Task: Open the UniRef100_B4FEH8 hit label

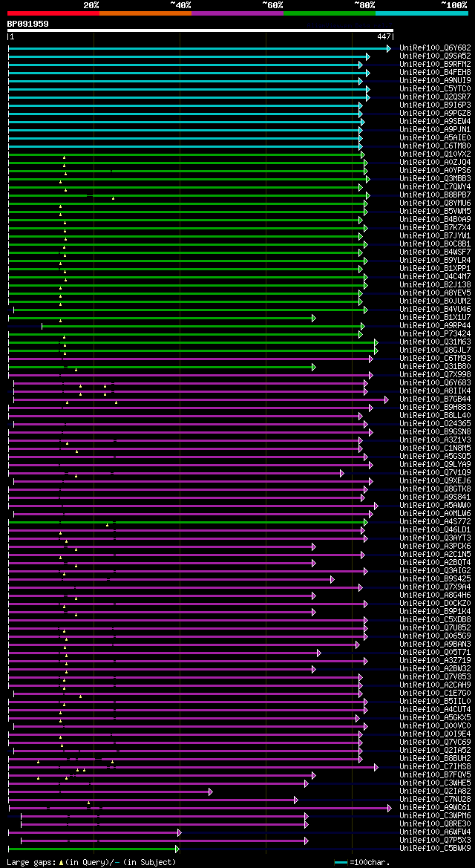Action: click(x=435, y=72)
